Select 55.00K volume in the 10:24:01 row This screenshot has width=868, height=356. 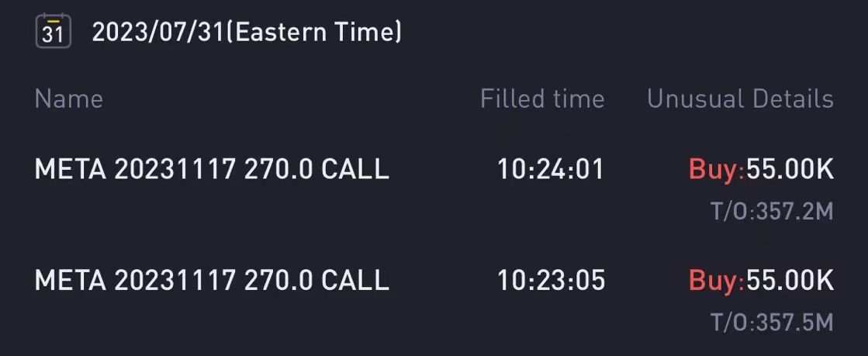(x=790, y=169)
